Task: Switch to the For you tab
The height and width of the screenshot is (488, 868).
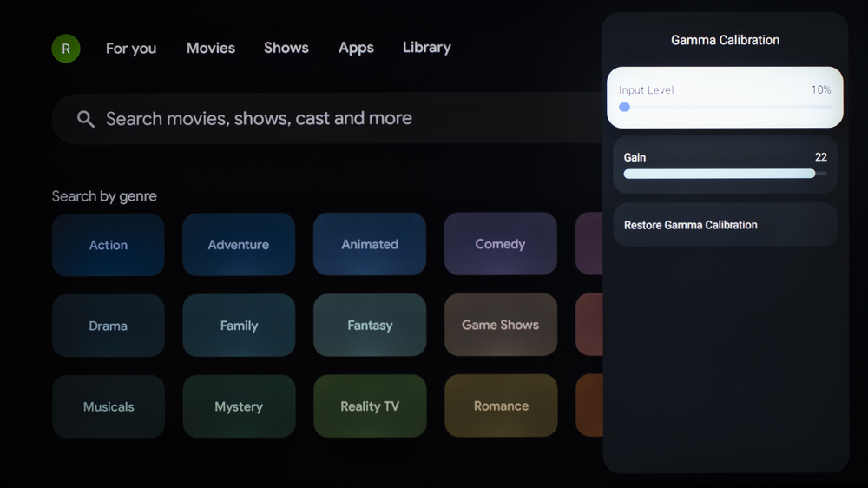Action: [131, 49]
